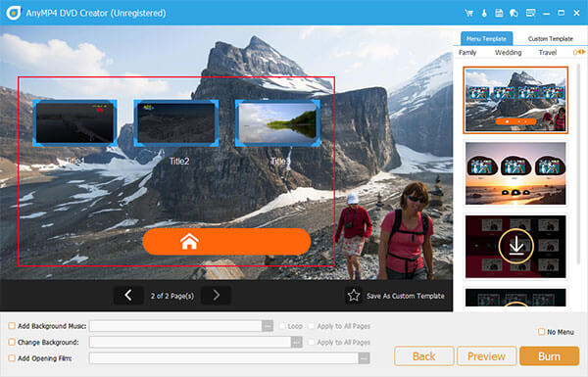Expand more template categories arrow
The height and width of the screenshot is (377, 588).
click(x=583, y=52)
